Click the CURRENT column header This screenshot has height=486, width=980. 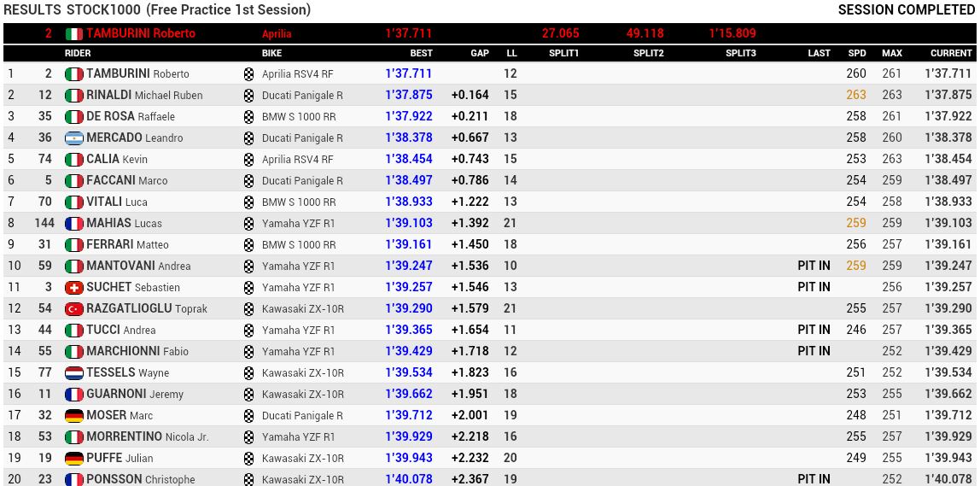pyautogui.click(x=951, y=53)
